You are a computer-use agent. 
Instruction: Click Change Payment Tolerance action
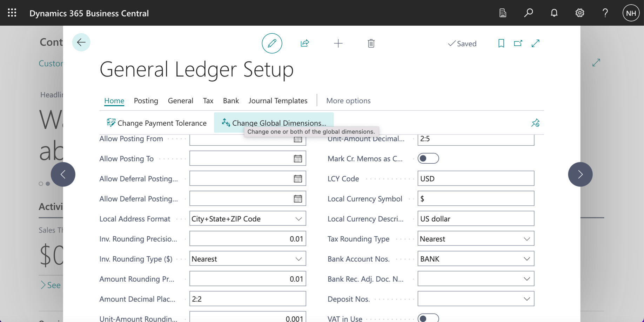[x=156, y=123]
